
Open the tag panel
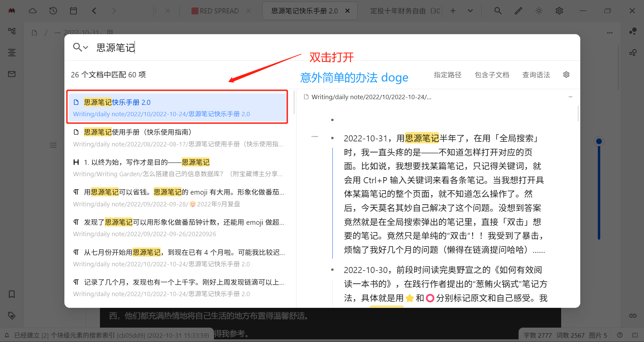[11, 316]
